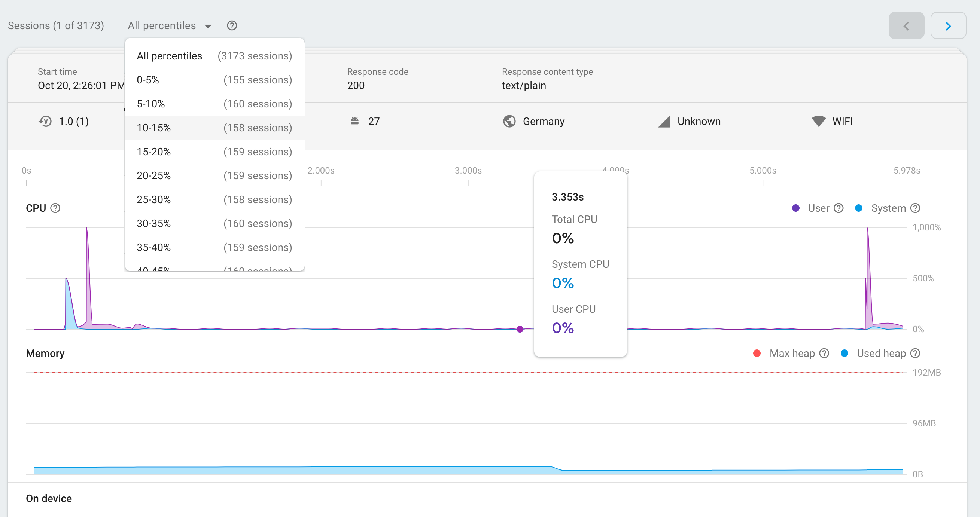Open the All percentiles dropdown
Viewport: 980px width, 517px height.
[x=170, y=25]
